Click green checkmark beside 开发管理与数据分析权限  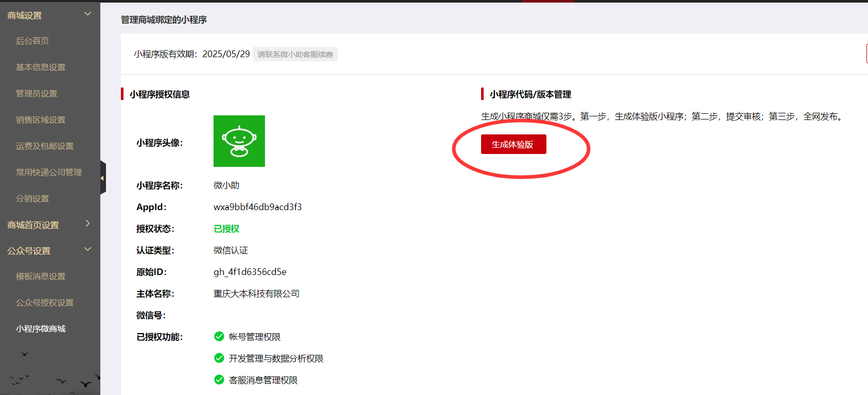219,358
